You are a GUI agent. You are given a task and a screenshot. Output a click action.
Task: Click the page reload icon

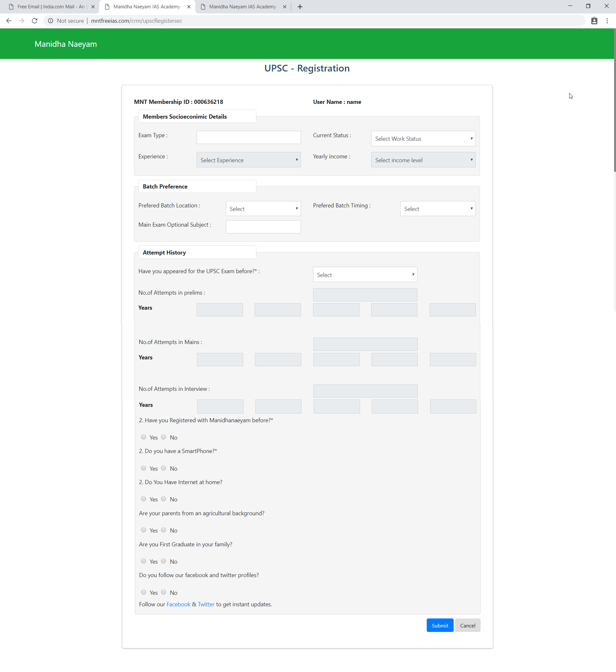[x=34, y=21]
